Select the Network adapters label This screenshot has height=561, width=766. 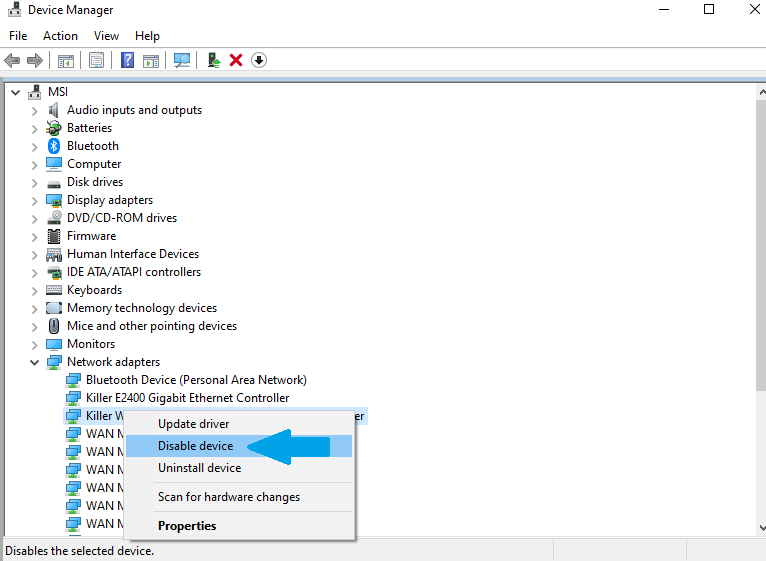pyautogui.click(x=113, y=362)
